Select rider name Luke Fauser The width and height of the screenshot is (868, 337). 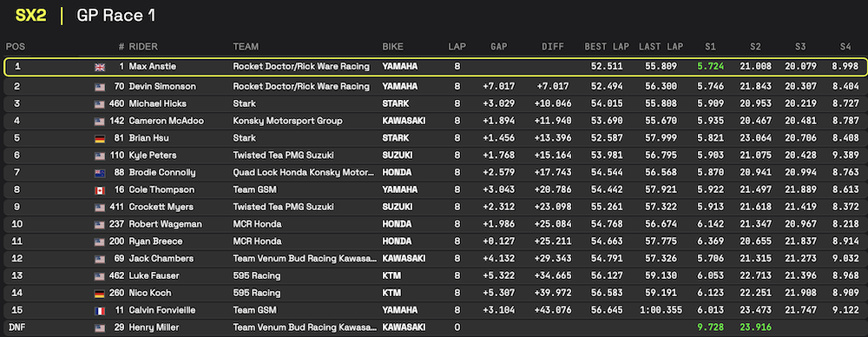tap(154, 275)
